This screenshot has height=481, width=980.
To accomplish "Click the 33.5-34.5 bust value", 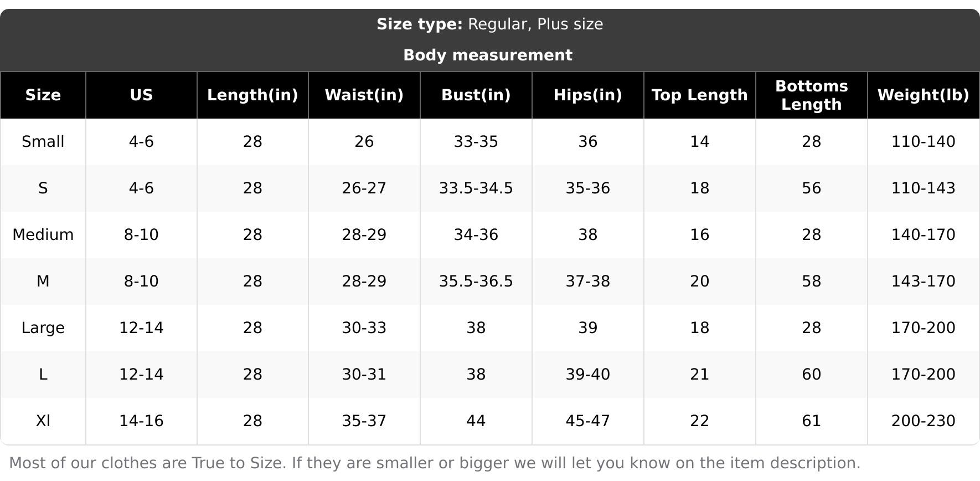I will coord(476,188).
